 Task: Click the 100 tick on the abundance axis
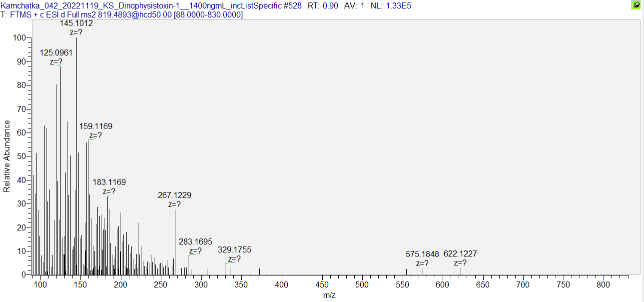pos(20,38)
